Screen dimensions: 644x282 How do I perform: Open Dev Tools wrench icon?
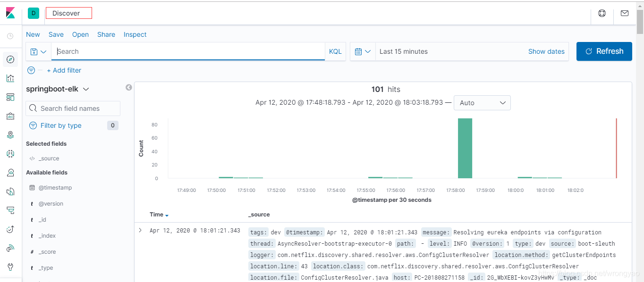click(x=10, y=267)
